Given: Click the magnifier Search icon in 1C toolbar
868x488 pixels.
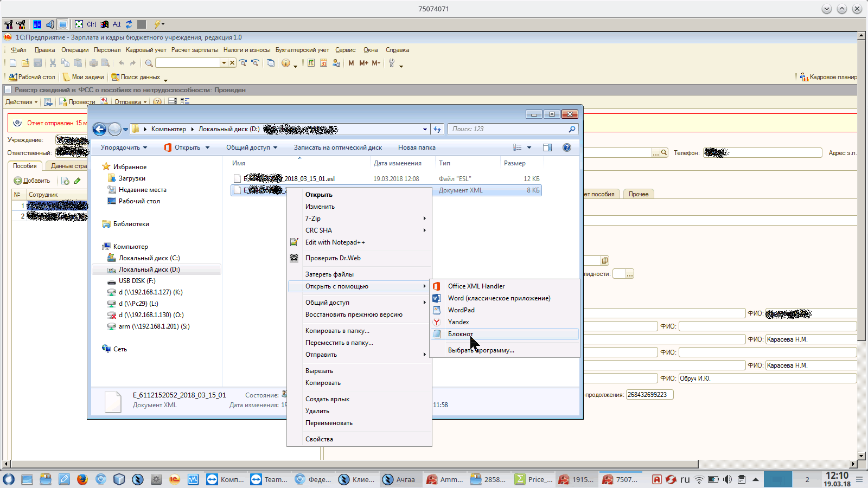Looking at the screenshot, I should [x=149, y=63].
